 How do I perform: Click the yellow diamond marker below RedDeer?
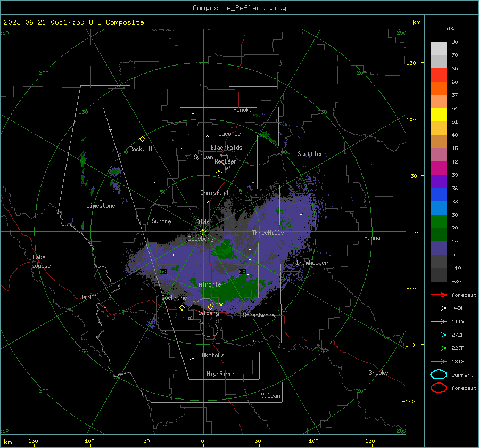(x=219, y=173)
